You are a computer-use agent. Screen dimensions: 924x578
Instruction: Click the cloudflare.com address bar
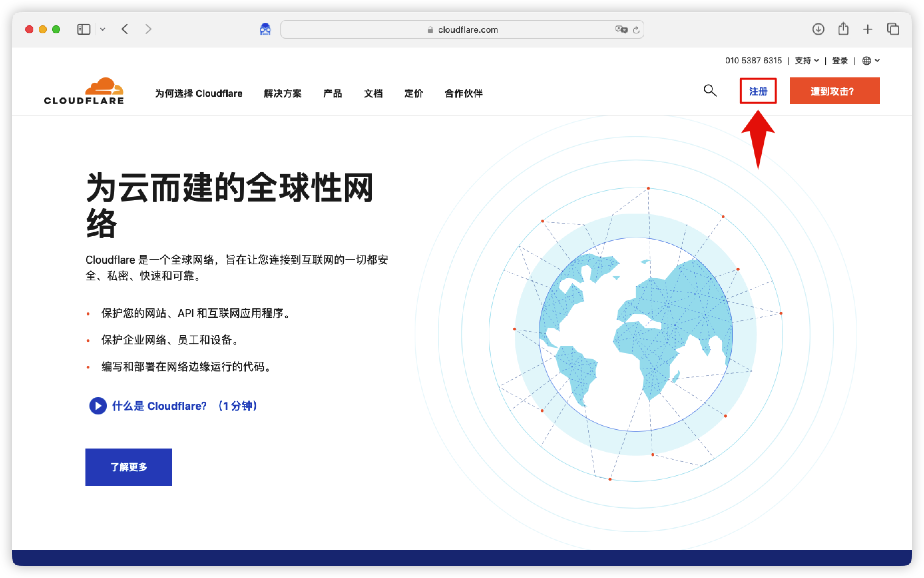(x=468, y=29)
